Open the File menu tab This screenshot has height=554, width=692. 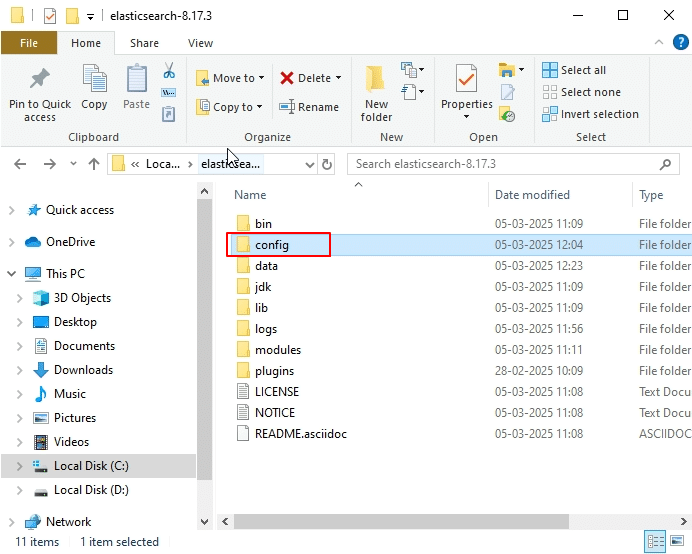(28, 43)
